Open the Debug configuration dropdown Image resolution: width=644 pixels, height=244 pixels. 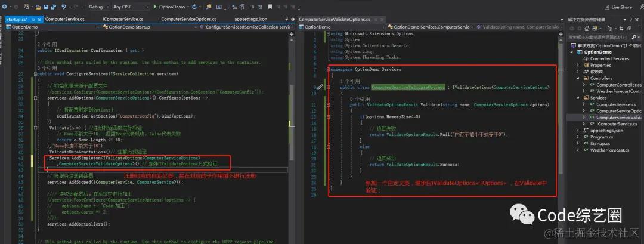tap(98, 7)
